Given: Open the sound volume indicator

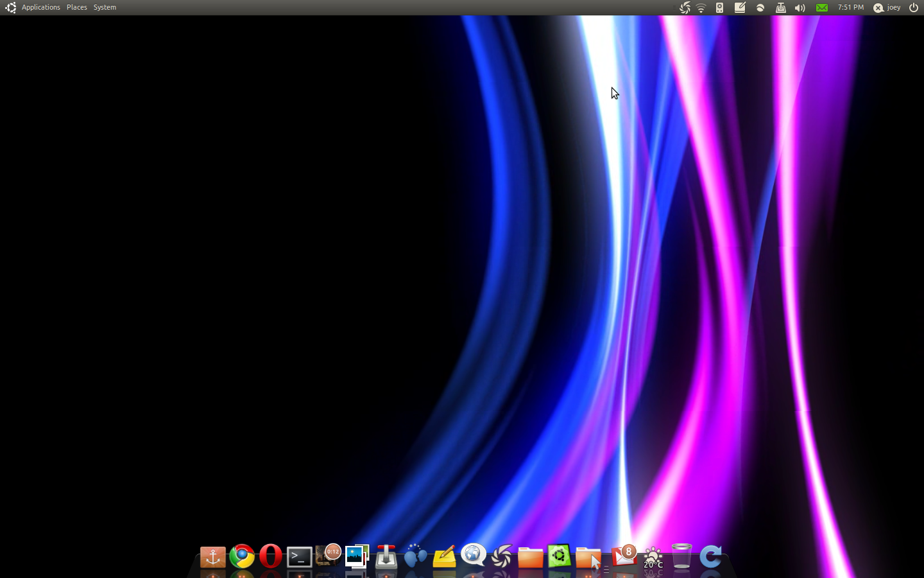Looking at the screenshot, I should (x=800, y=8).
